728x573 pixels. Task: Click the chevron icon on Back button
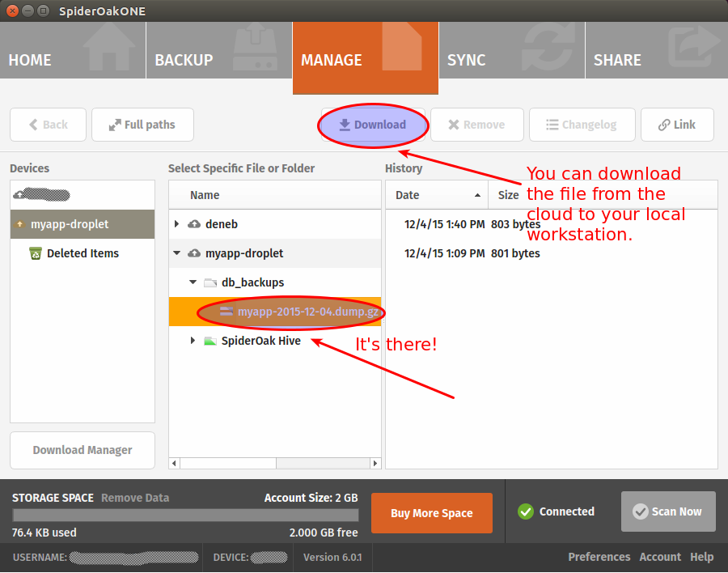[33, 125]
